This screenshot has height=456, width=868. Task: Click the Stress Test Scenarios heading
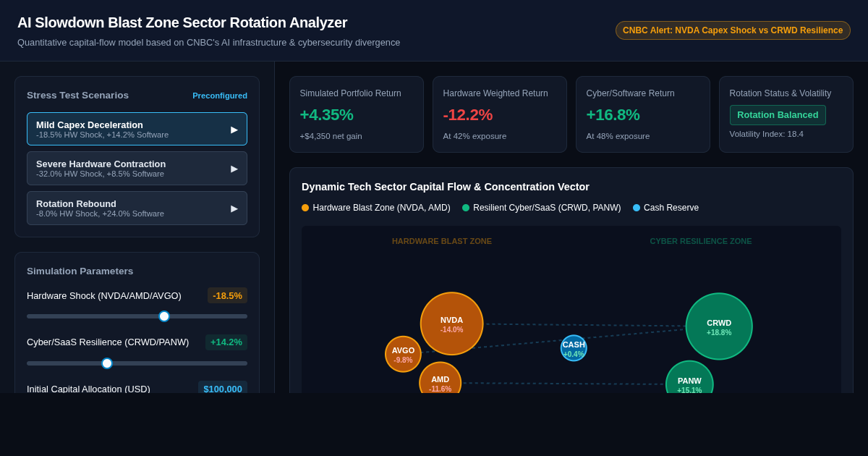click(78, 96)
